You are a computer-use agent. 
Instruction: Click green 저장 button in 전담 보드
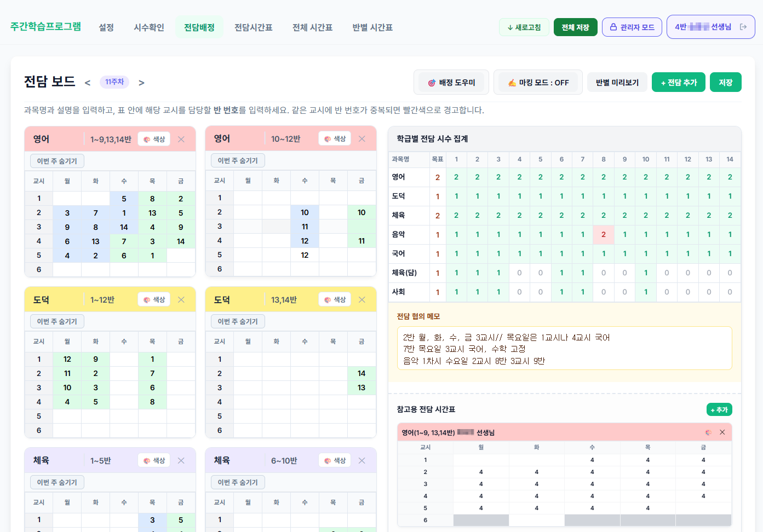(x=726, y=83)
